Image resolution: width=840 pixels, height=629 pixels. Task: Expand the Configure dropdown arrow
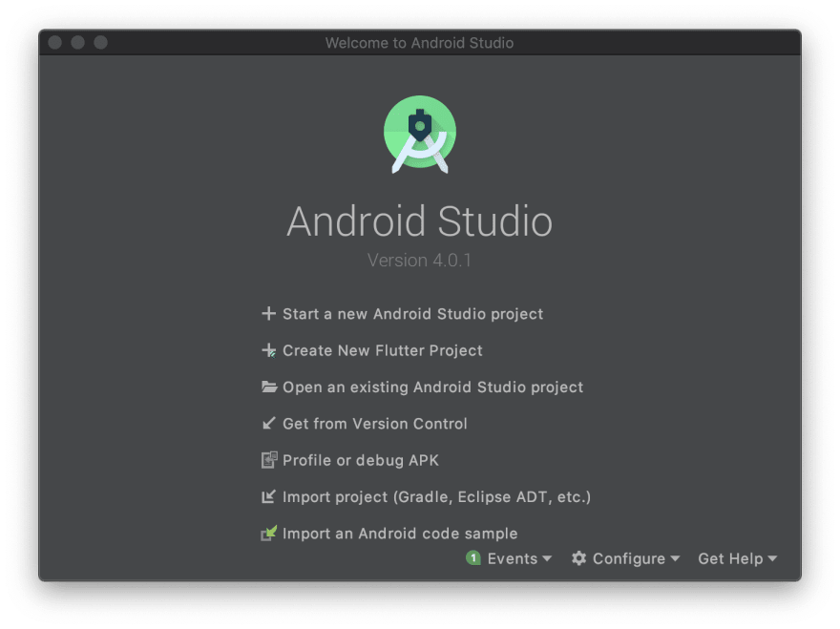click(675, 558)
